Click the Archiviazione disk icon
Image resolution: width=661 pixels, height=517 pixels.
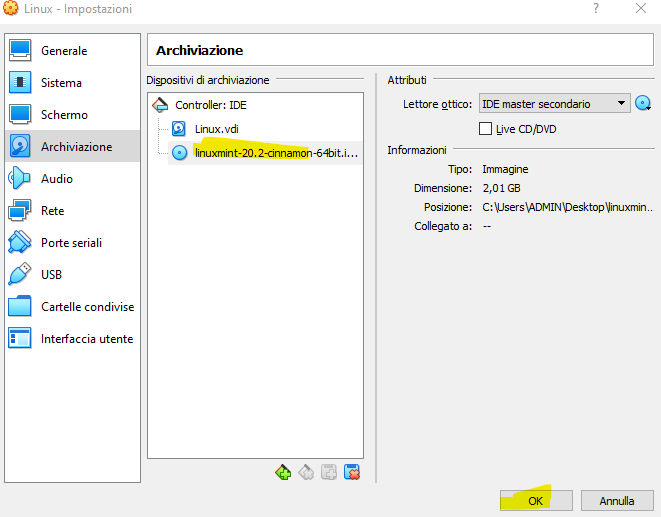click(20, 146)
